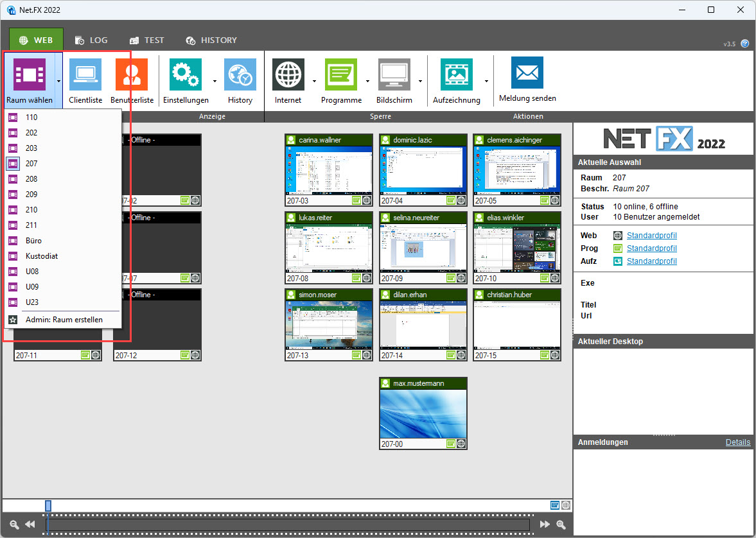Click the green icon next to Prog profile
Image resolution: width=756 pixels, height=538 pixels.
point(618,248)
